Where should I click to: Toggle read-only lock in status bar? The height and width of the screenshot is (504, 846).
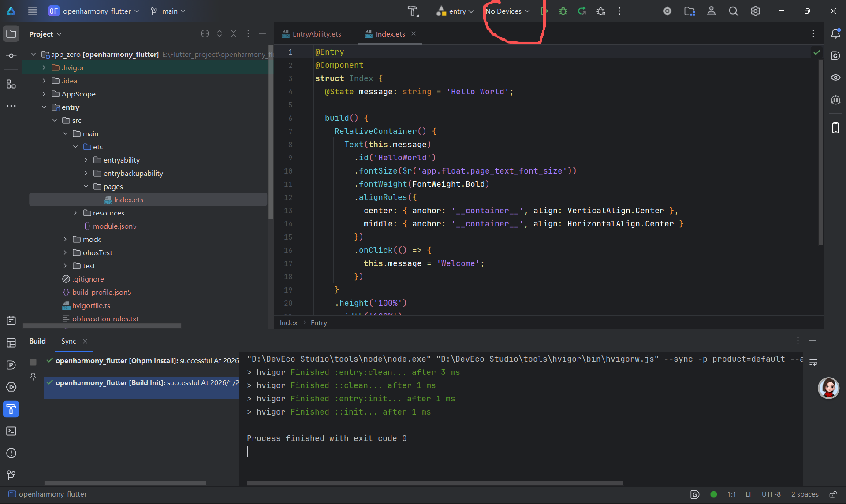pos(833,494)
